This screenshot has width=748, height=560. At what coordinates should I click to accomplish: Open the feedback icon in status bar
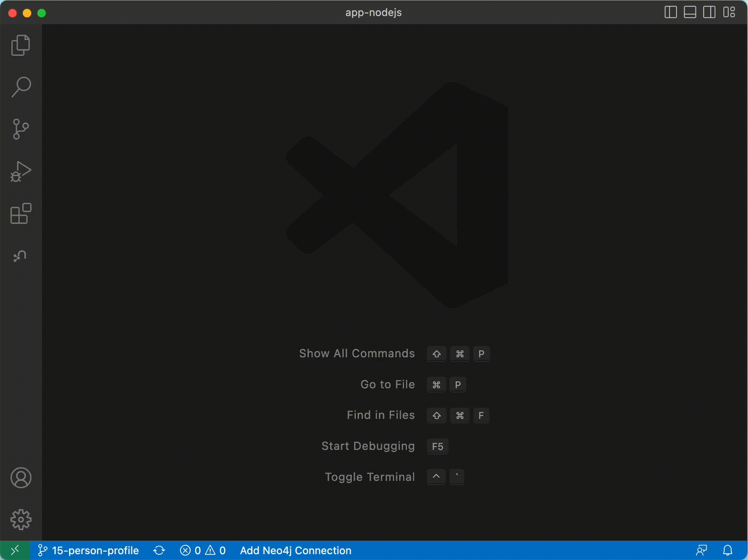click(701, 551)
